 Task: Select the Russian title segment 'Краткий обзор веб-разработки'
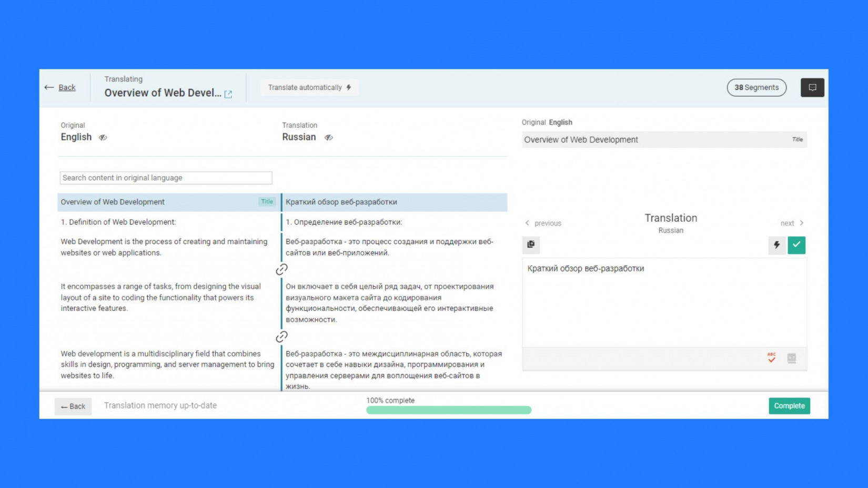(x=395, y=202)
